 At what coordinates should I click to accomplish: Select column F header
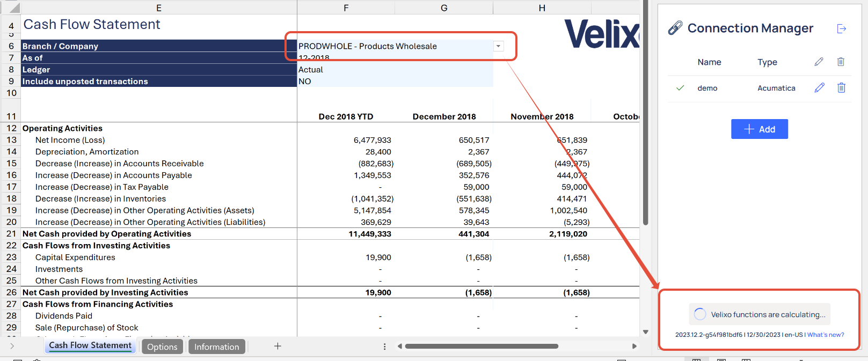coord(346,8)
